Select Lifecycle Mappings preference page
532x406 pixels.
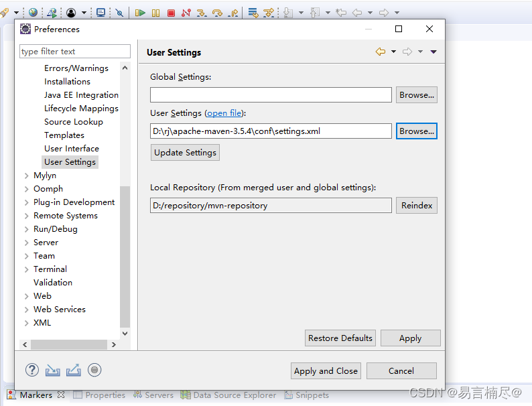click(x=81, y=109)
